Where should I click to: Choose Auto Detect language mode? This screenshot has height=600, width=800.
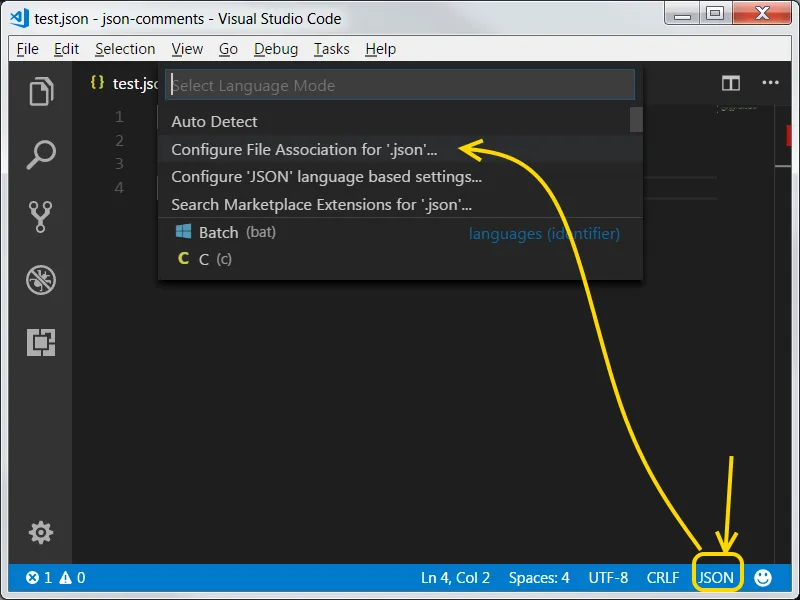click(x=394, y=121)
